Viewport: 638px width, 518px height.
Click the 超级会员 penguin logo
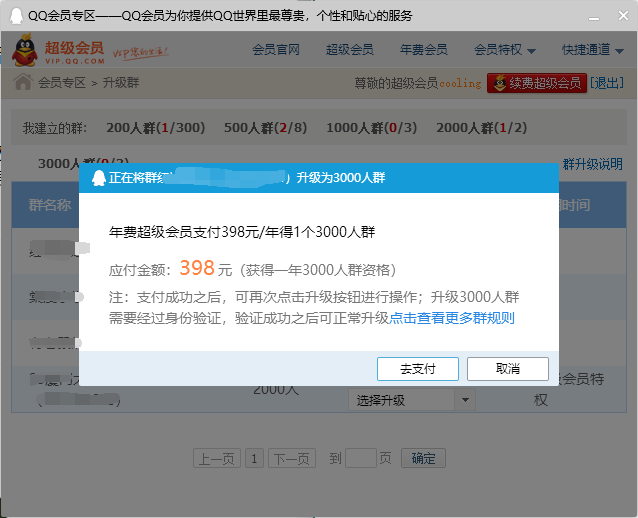coord(25,50)
